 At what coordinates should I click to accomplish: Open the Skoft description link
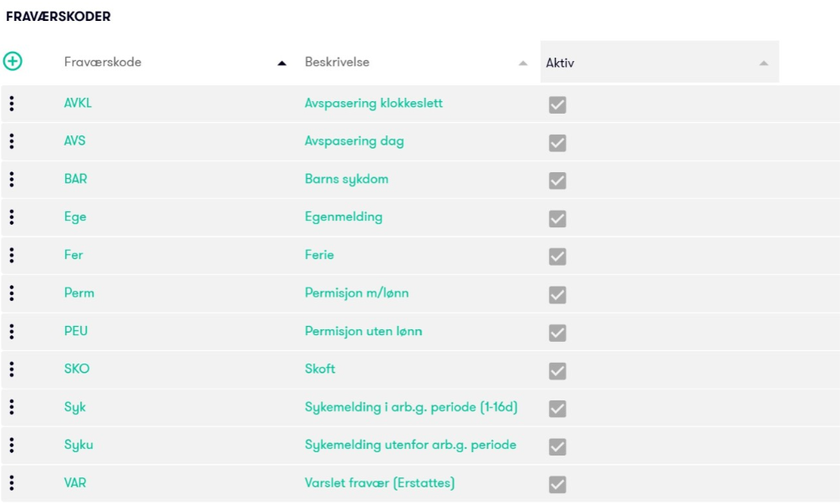320,369
